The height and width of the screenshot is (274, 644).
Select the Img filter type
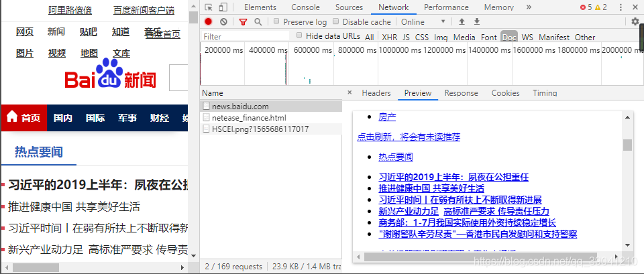tap(441, 38)
